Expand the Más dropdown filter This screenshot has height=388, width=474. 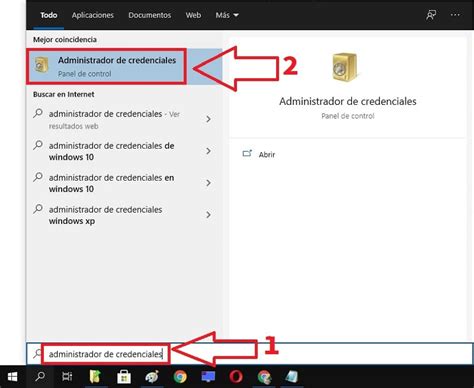coord(227,15)
